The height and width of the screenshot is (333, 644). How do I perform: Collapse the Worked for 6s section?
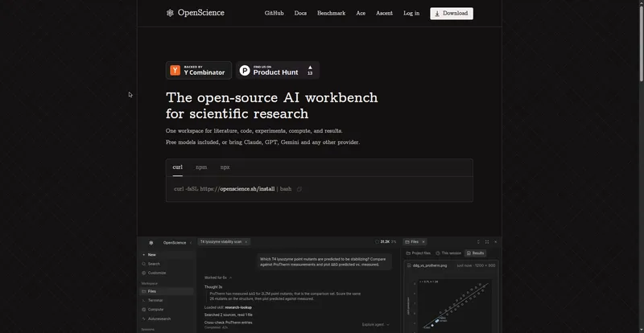point(218,278)
